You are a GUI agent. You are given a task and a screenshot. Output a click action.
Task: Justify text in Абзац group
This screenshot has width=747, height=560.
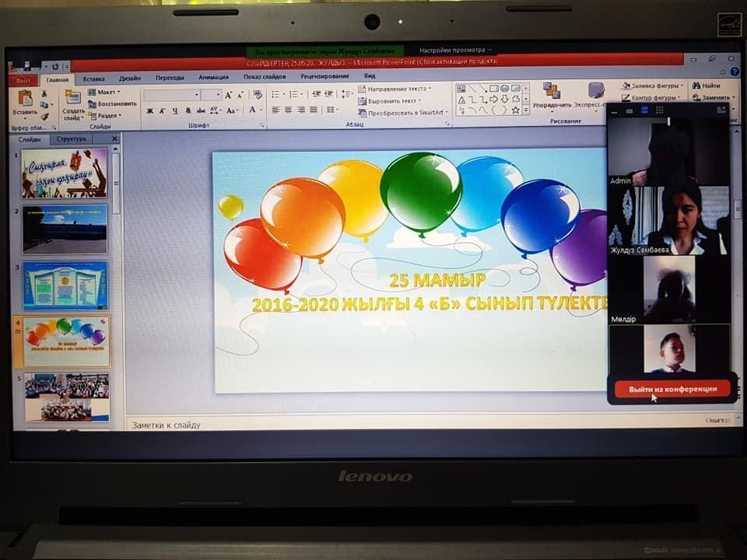tap(313, 110)
